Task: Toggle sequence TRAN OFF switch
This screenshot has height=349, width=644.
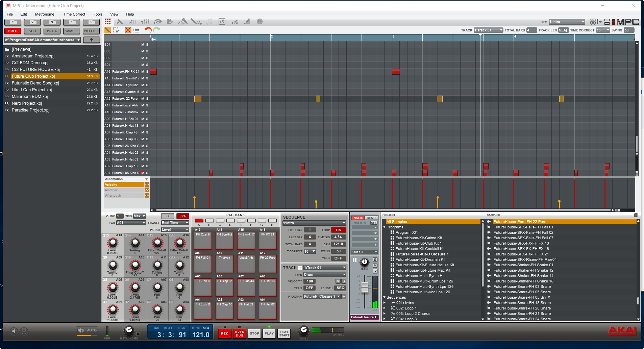Action: 338,258
